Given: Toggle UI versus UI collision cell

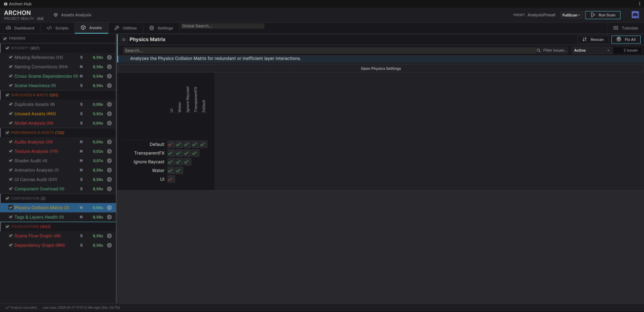Looking at the screenshot, I should point(171,179).
